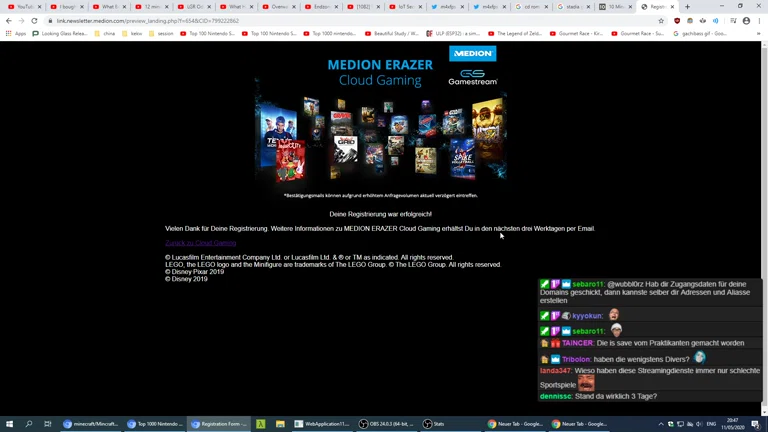The image size is (768, 432).
Task: Click the '© Disney Pixar 2019' line
Action: [194, 272]
